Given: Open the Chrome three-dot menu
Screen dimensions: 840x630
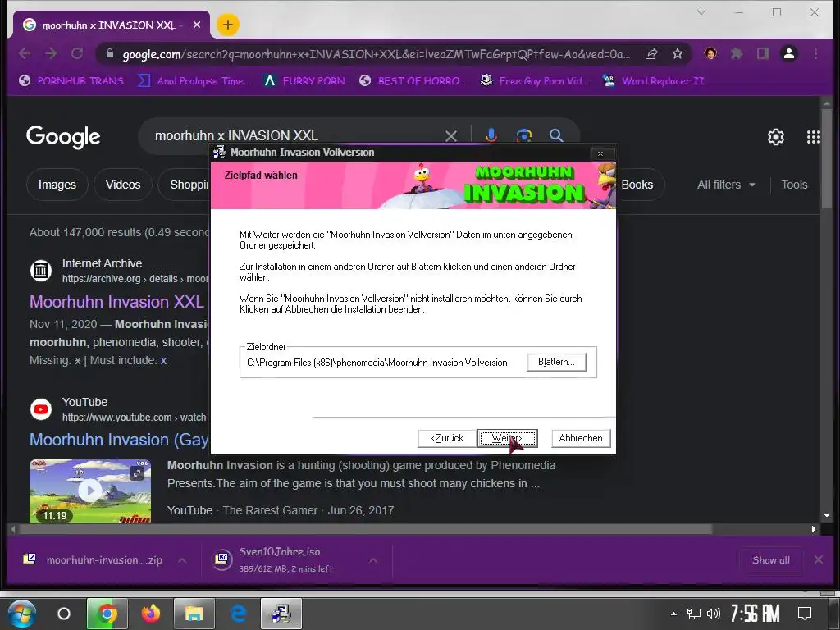Looking at the screenshot, I should [x=815, y=53].
